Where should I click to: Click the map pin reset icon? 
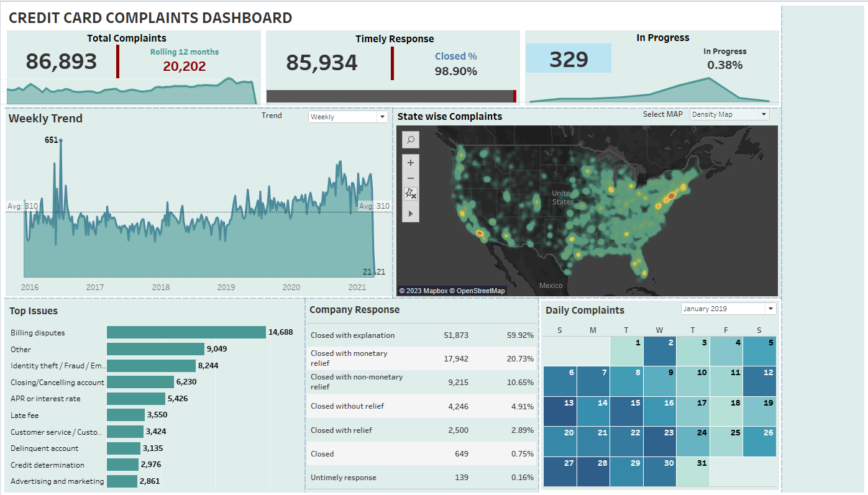(x=410, y=194)
